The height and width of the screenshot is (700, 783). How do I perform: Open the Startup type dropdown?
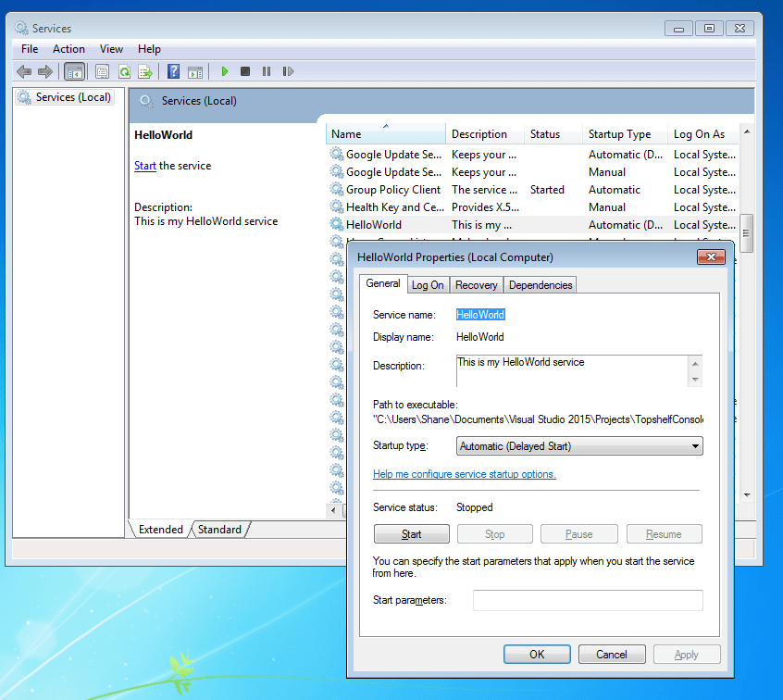click(x=580, y=446)
